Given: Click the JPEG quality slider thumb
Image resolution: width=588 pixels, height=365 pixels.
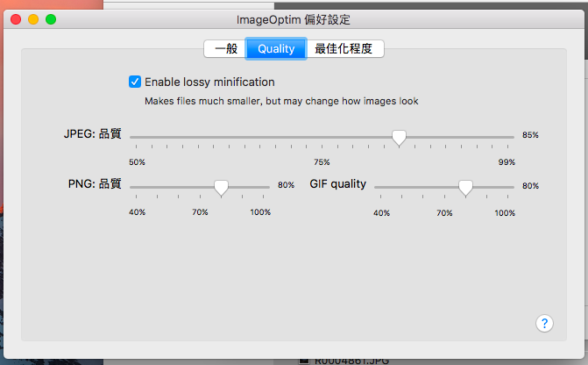Looking at the screenshot, I should click(399, 138).
